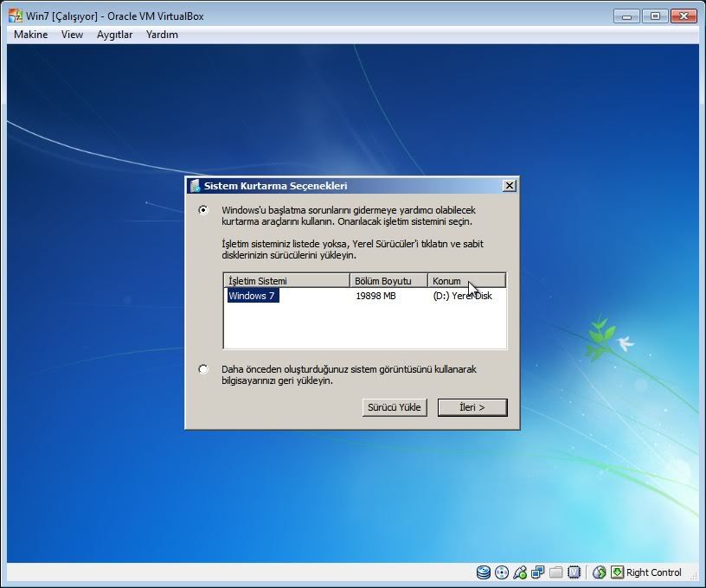Open the shared folders status icon
The width and height of the screenshot is (706, 588).
[x=555, y=572]
